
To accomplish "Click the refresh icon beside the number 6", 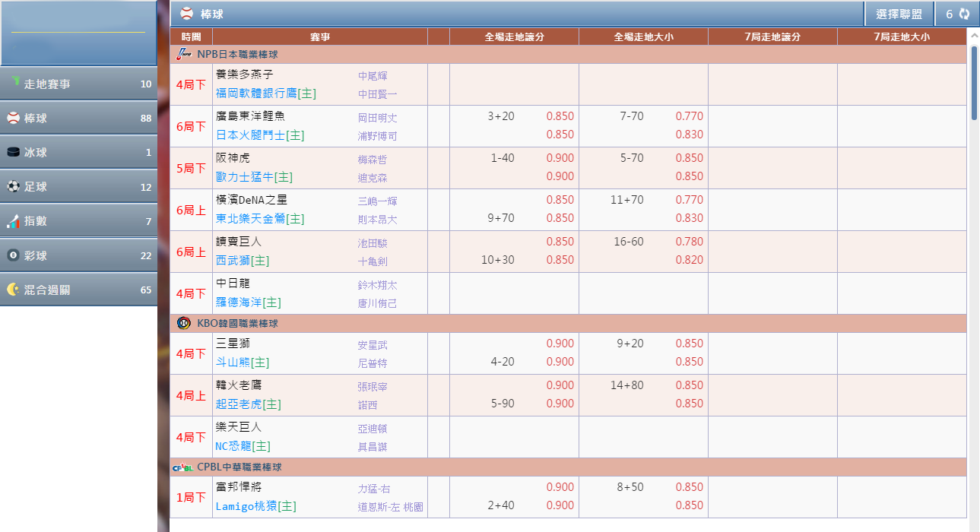I will pyautogui.click(x=964, y=14).
